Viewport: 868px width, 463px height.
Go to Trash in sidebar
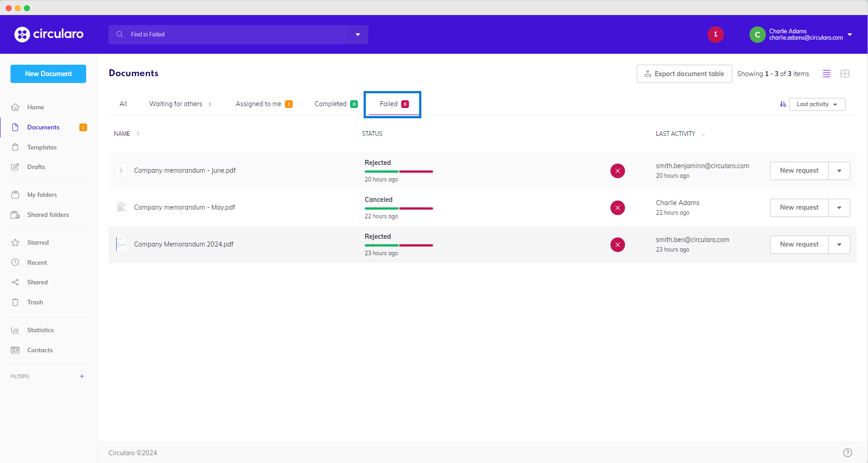pos(35,302)
